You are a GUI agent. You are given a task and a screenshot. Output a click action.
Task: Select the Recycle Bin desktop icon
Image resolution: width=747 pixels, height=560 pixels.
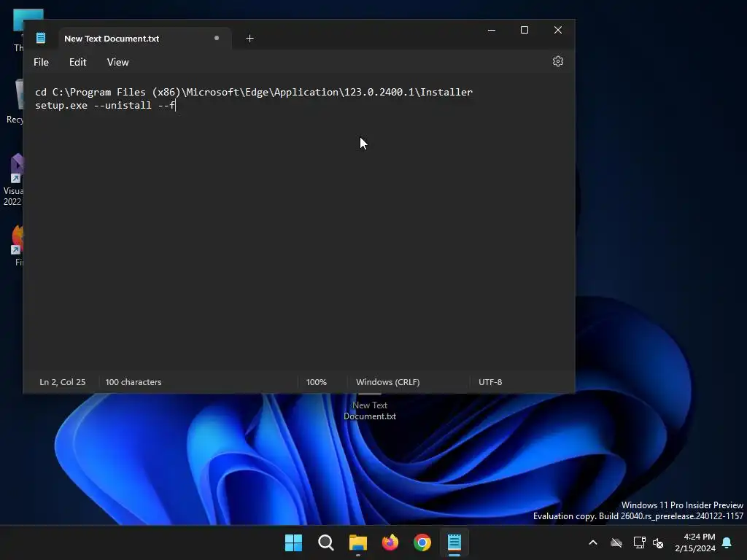pyautogui.click(x=15, y=102)
